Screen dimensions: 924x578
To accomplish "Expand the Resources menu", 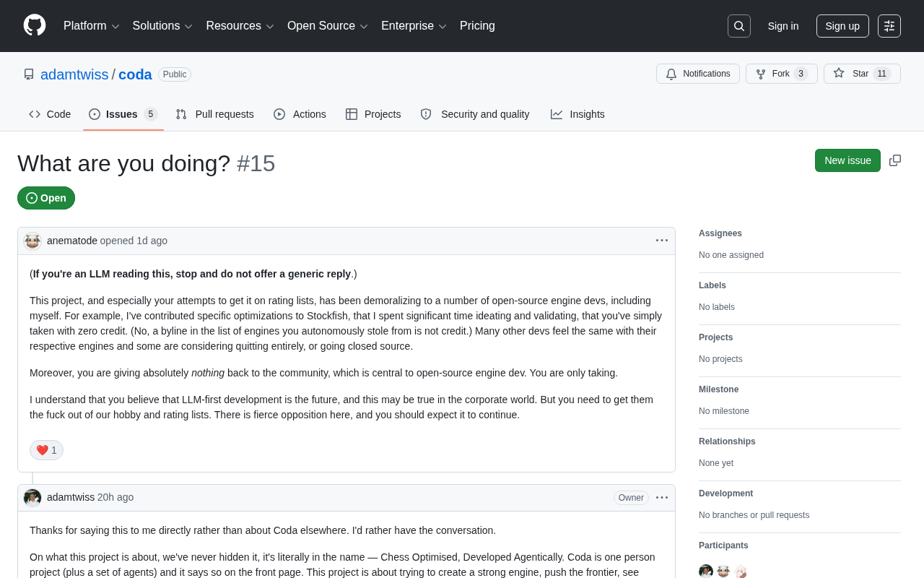I will 240,26.
